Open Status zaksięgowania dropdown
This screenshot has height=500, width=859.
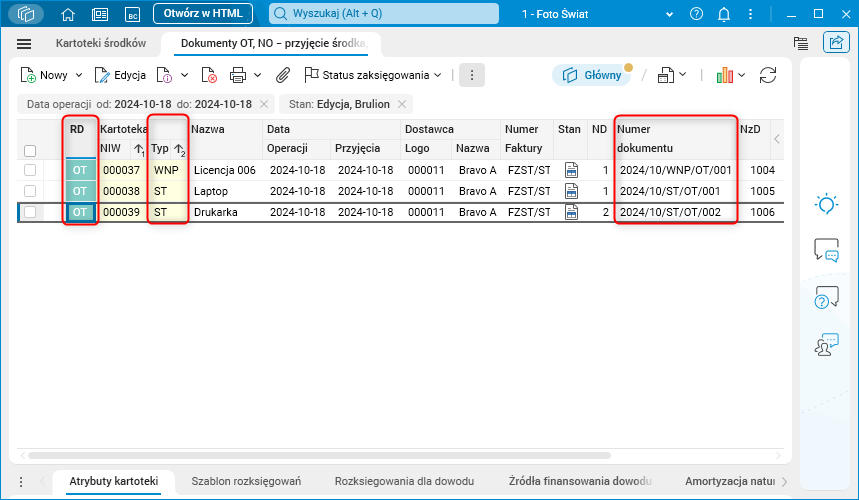(x=373, y=75)
